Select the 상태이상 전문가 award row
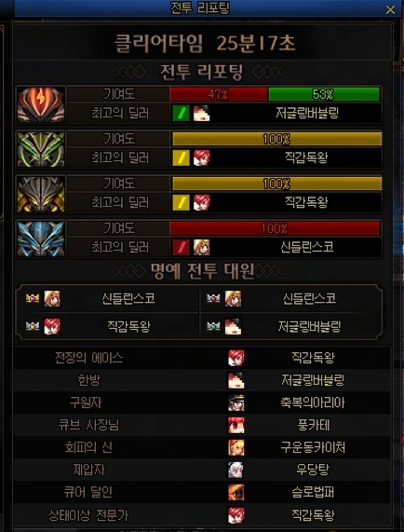Viewport: 404px width, 532px height. pyautogui.click(x=202, y=514)
